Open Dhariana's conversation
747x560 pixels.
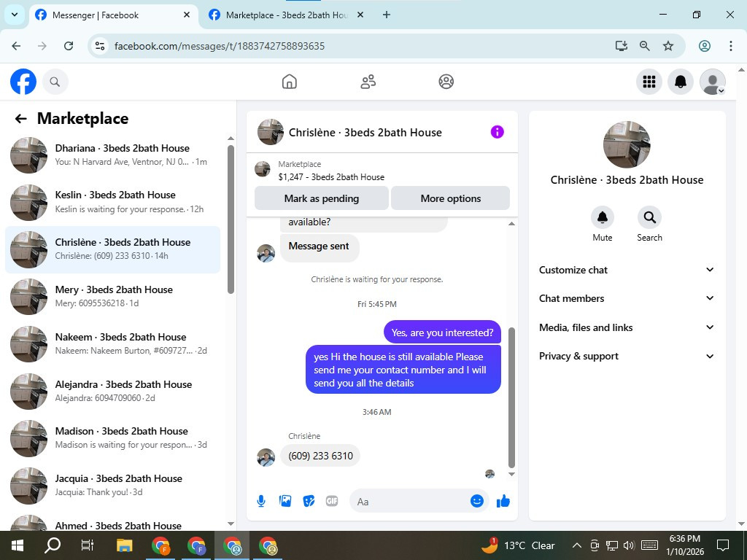(x=112, y=155)
